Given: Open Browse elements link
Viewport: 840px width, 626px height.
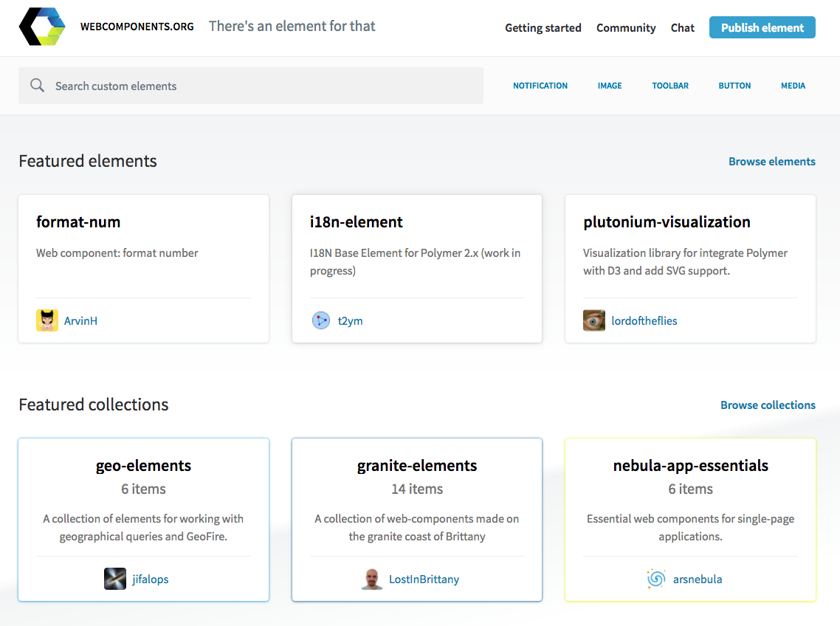Looking at the screenshot, I should pos(772,162).
